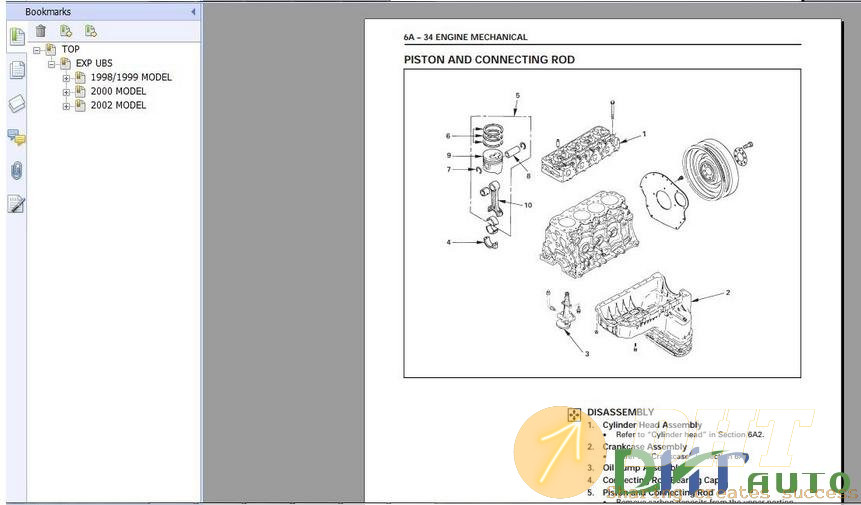
Task: Click the DISASSEMBLY heading text
Action: click(x=620, y=412)
